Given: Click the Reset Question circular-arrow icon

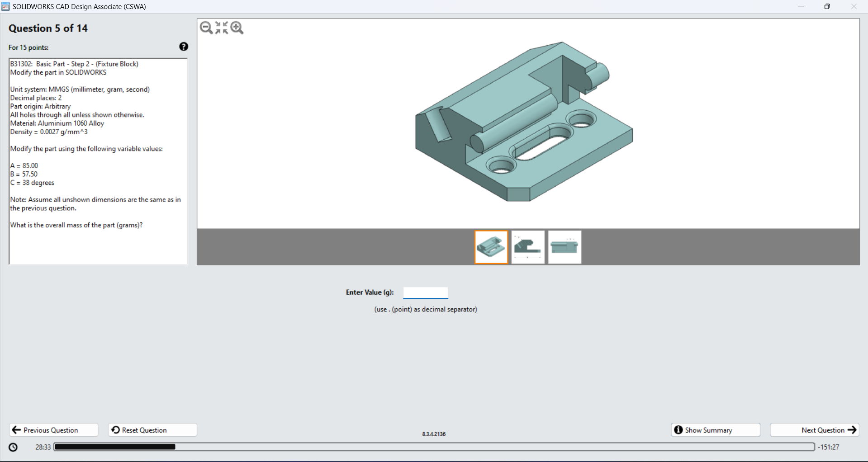Looking at the screenshot, I should tap(115, 429).
